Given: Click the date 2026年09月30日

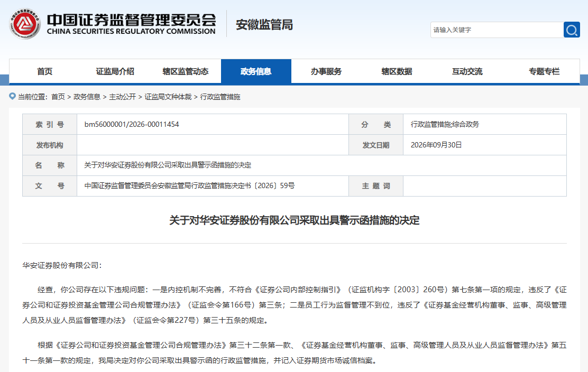Looking at the screenshot, I should [x=436, y=145].
